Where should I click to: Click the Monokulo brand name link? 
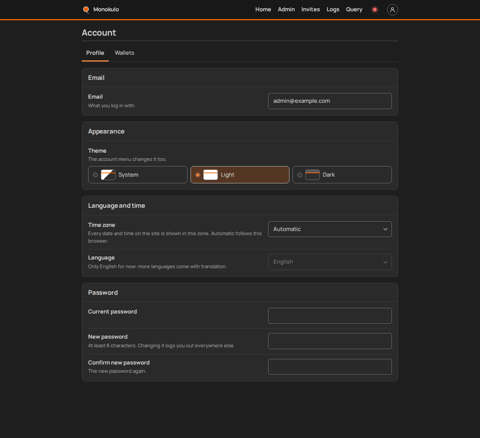(x=106, y=10)
